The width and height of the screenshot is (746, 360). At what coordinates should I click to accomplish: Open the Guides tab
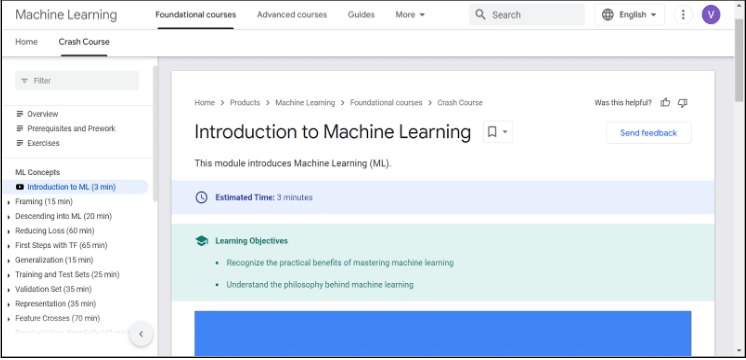361,15
